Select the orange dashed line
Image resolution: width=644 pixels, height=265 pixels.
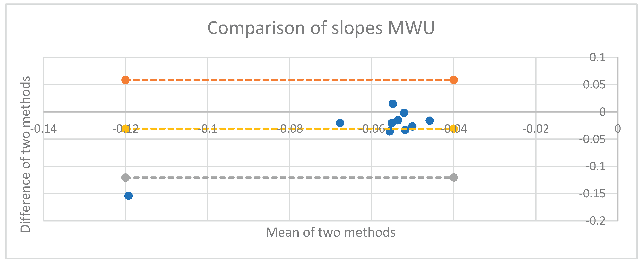click(289, 80)
